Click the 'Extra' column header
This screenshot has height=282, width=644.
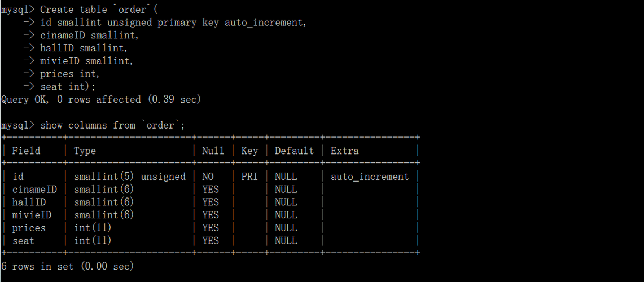tap(345, 151)
